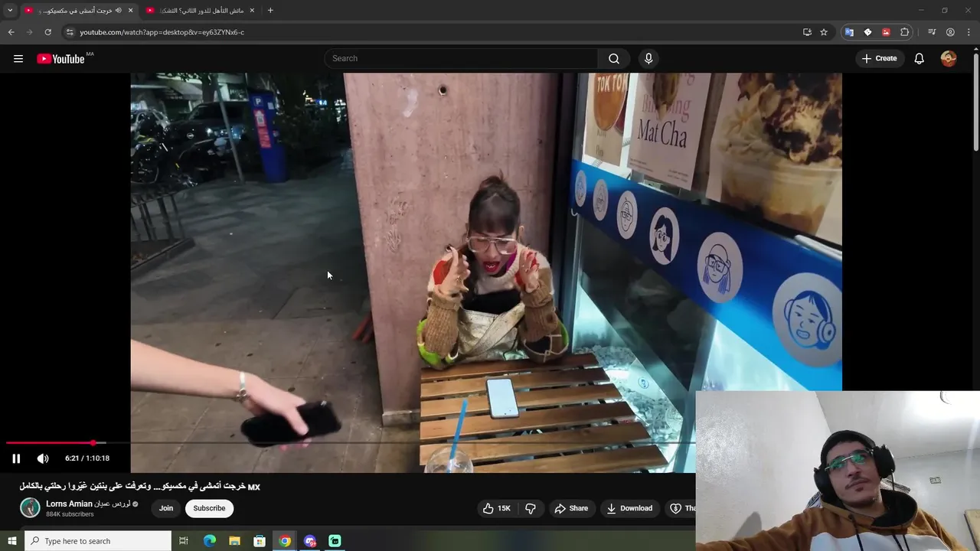Open YouTube notifications bell
The width and height of the screenshot is (980, 551).
click(x=920, y=59)
